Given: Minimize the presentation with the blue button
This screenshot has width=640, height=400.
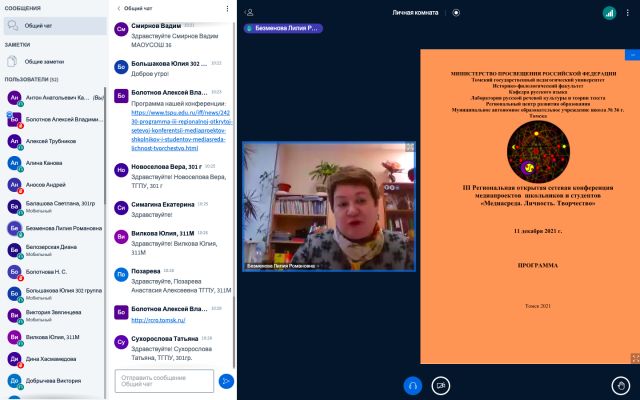Looking at the screenshot, I should coord(632,55).
